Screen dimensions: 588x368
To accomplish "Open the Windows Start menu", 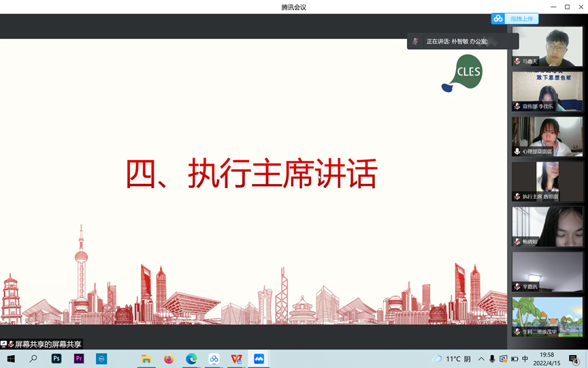I will coord(10,359).
